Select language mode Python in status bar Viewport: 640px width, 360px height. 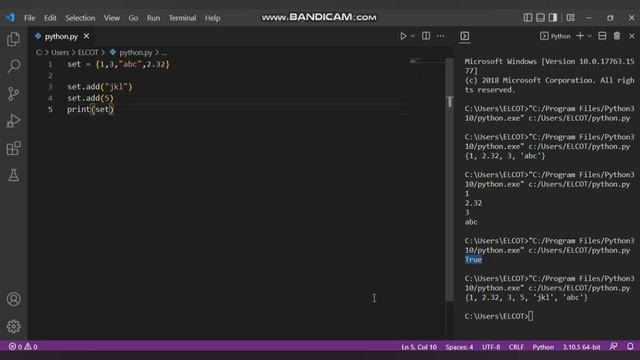coord(543,347)
